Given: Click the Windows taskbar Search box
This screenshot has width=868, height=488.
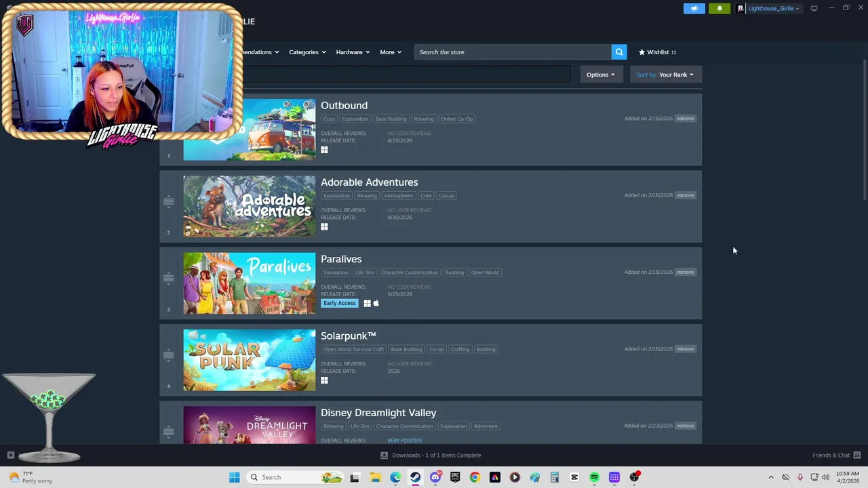Looking at the screenshot, I should [x=294, y=477].
